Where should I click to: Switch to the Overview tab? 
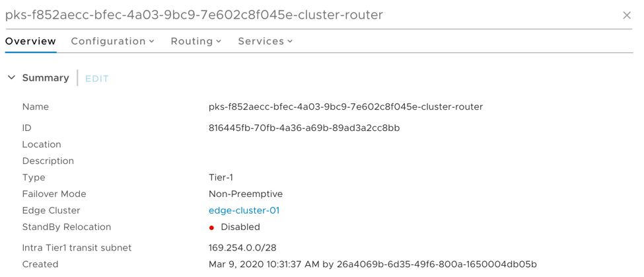(x=30, y=41)
